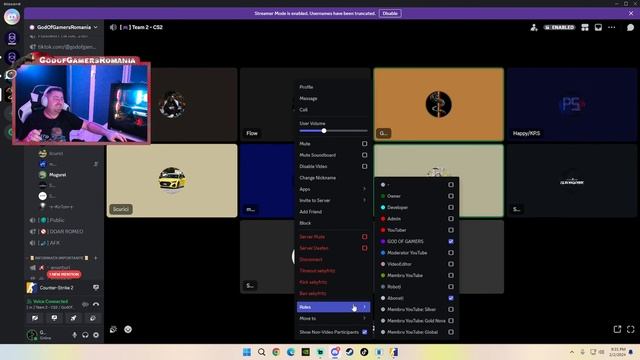This screenshot has width=640, height=360.
Task: Expand the Apps submenu
Action: (333, 189)
